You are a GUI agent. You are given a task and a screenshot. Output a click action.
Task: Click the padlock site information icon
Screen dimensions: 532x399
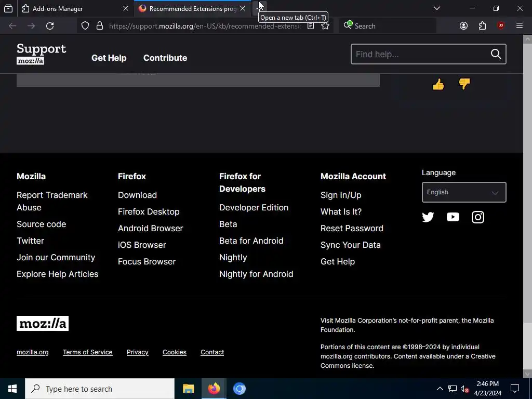(99, 26)
